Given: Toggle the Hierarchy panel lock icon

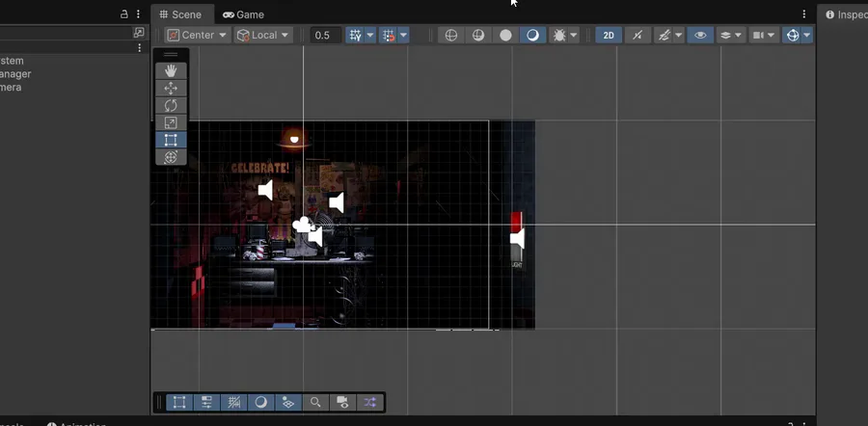Looking at the screenshot, I should pyautogui.click(x=124, y=14).
